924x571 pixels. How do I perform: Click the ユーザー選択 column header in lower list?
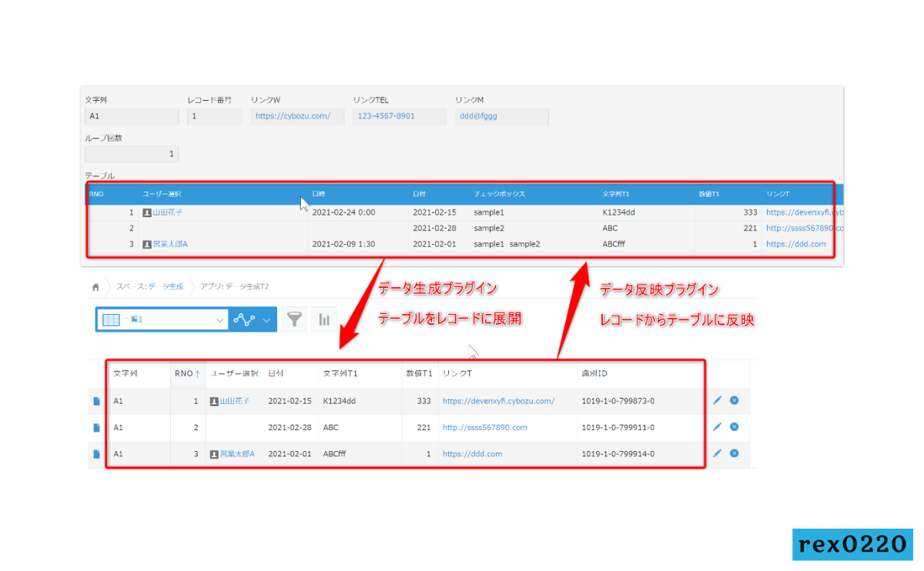(x=234, y=373)
